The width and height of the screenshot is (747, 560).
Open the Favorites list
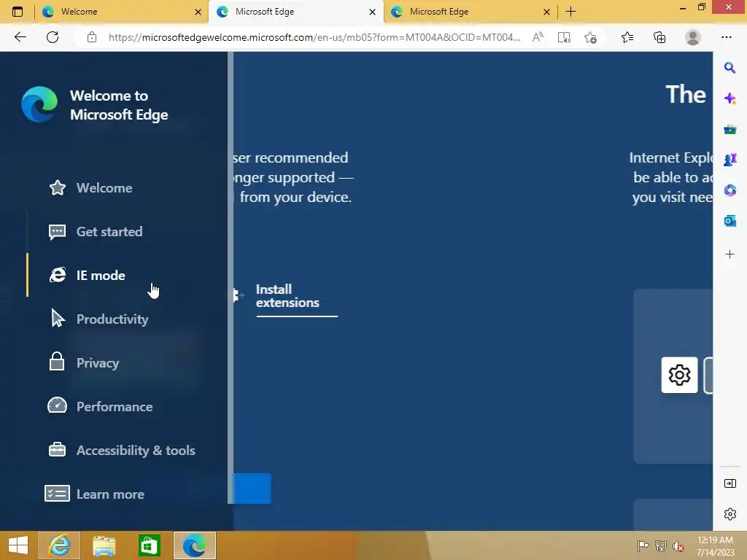coord(627,37)
